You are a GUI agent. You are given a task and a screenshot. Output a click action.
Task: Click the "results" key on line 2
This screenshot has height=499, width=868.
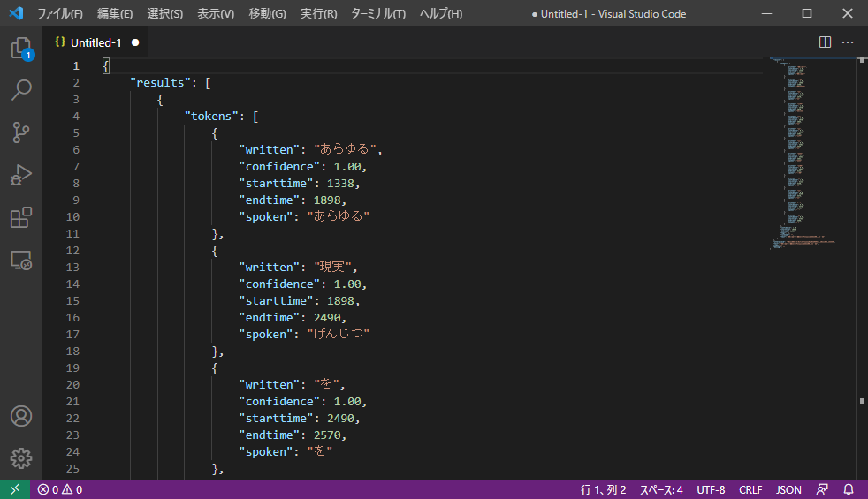click(x=160, y=82)
